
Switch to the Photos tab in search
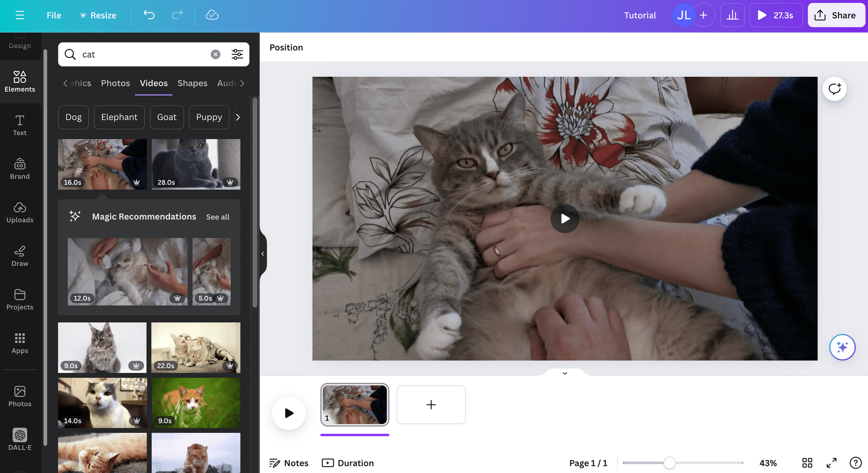click(115, 83)
